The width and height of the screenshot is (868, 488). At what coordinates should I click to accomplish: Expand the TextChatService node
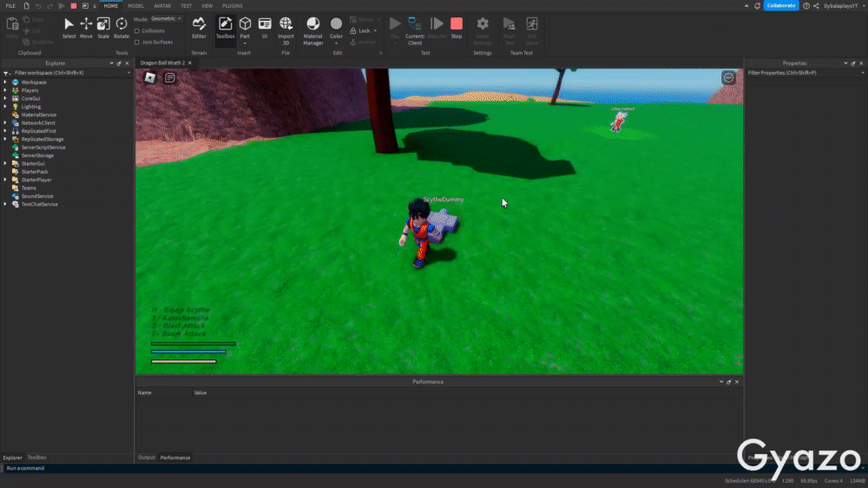pyautogui.click(x=5, y=204)
